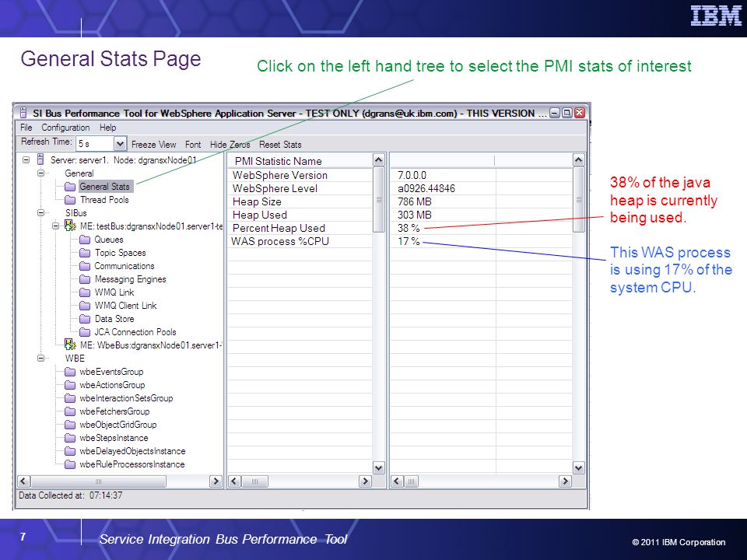This screenshot has height=560, width=747.
Task: Click the a0926.44846 value cell
Action: pyautogui.click(x=443, y=188)
